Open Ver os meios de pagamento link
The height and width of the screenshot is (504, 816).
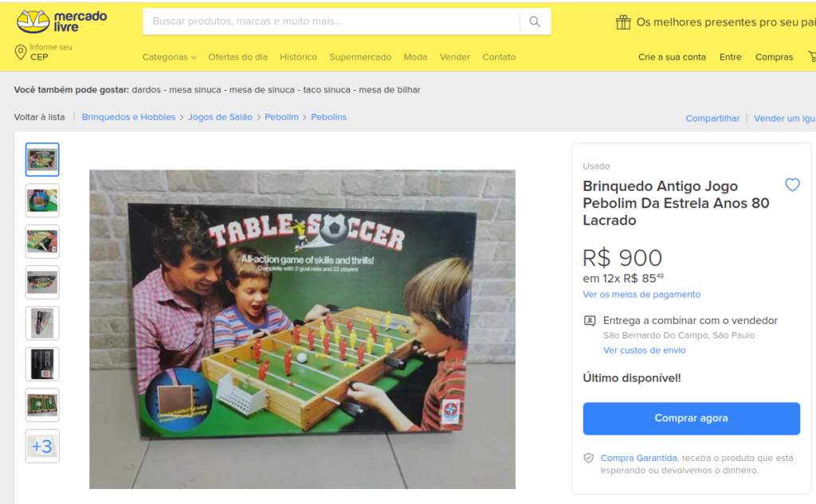(x=641, y=295)
